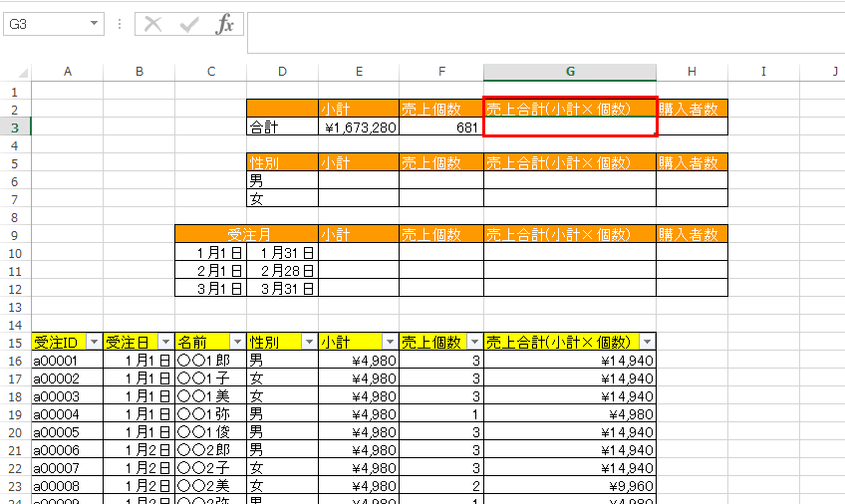
Task: Open the 性別 filter dropdown
Action: (309, 342)
